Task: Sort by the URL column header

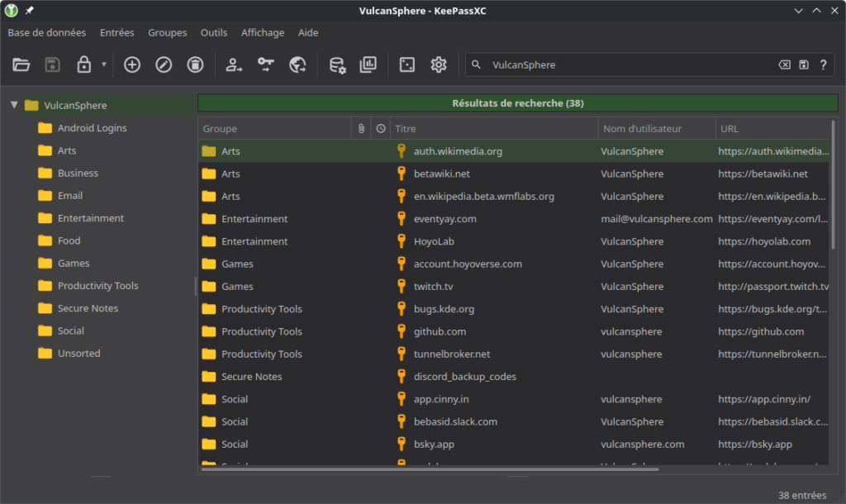Action: 772,128
